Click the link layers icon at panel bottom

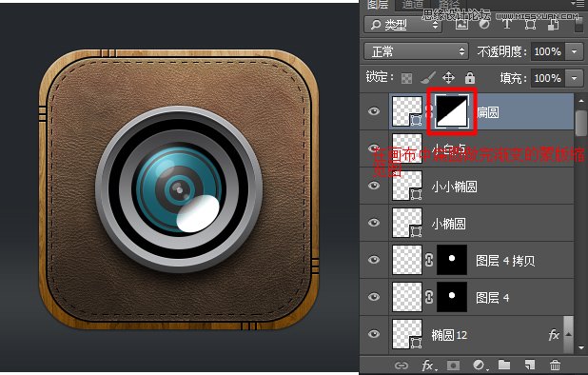coord(401,365)
